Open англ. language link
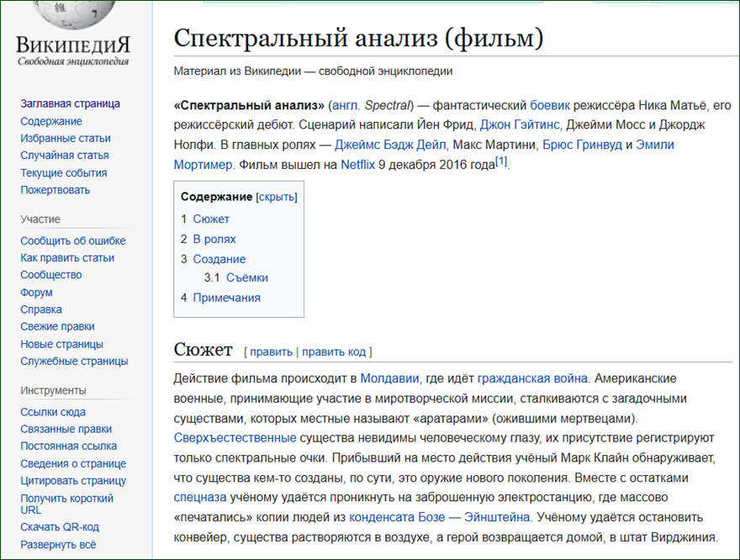740x560 pixels. 346,105
